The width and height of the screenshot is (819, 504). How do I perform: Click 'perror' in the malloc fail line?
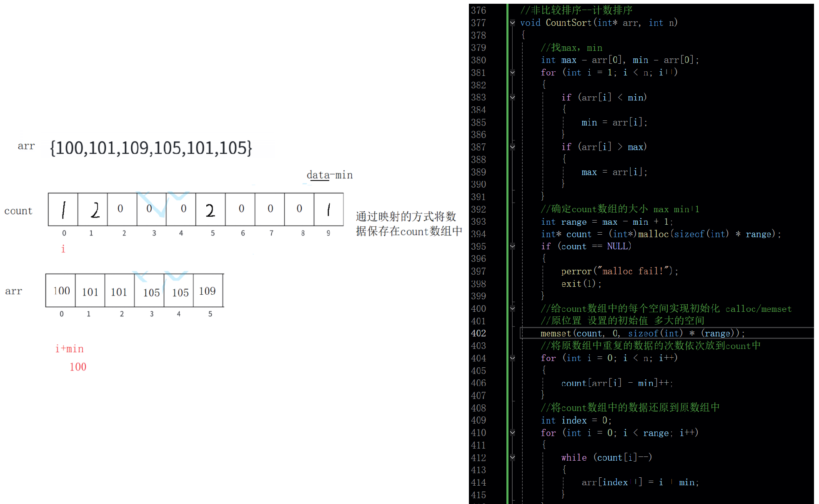click(x=576, y=271)
